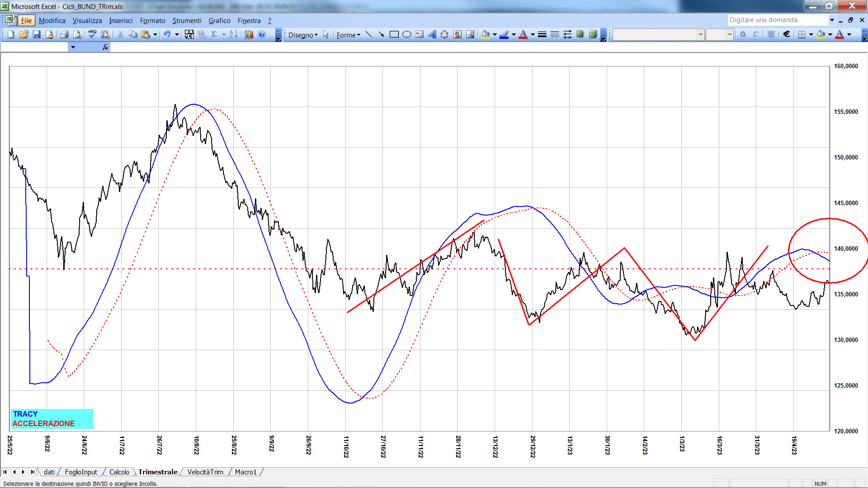Click the Dash Style icon
The width and height of the screenshot is (868, 488).
coord(555,34)
